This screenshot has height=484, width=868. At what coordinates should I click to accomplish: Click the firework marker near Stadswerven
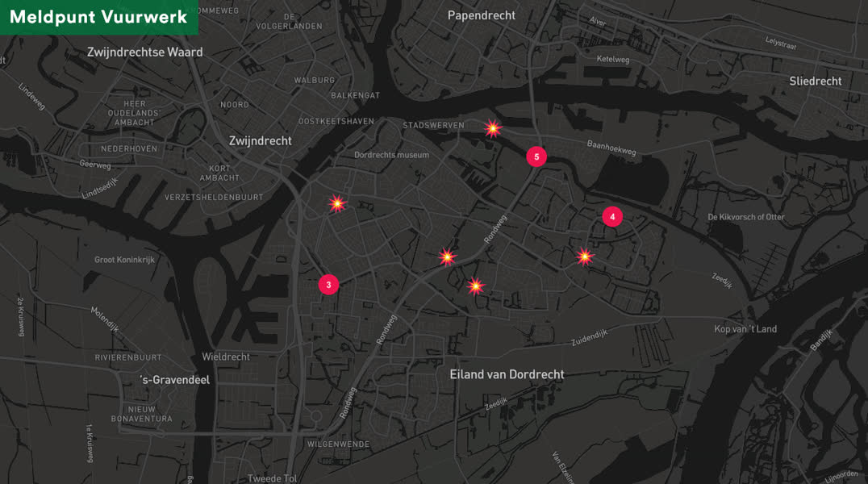493,129
